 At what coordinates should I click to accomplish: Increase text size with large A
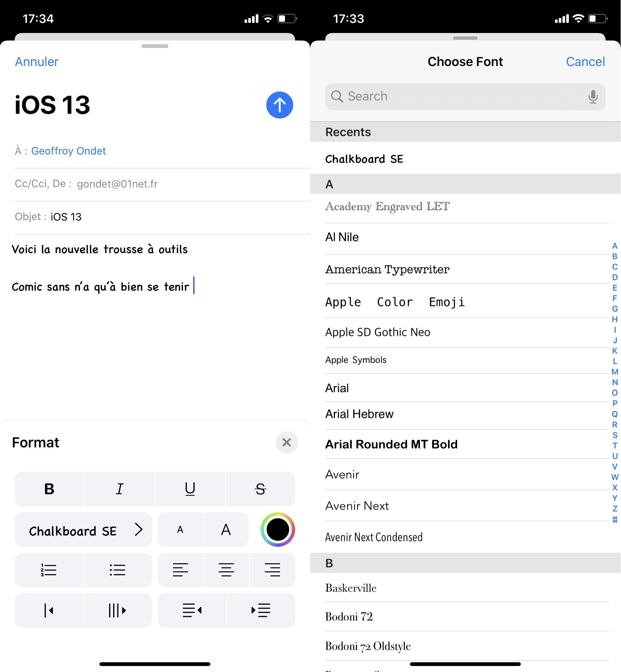[x=226, y=529]
